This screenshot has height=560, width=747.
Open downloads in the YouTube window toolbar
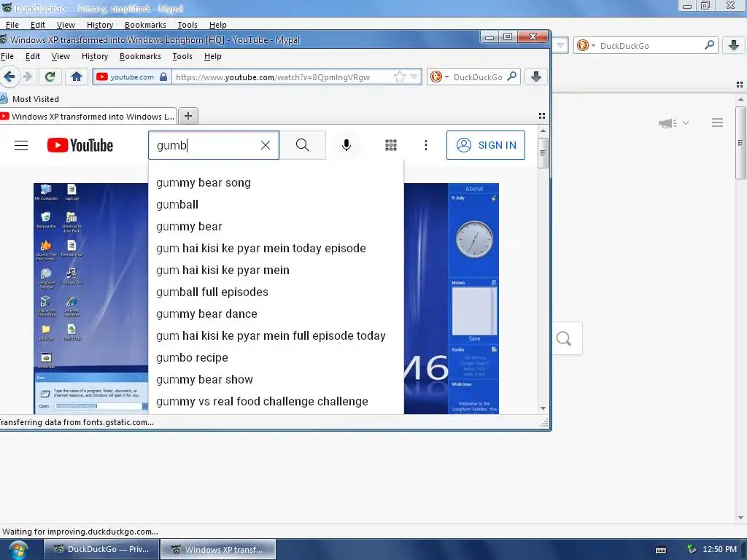tap(536, 77)
